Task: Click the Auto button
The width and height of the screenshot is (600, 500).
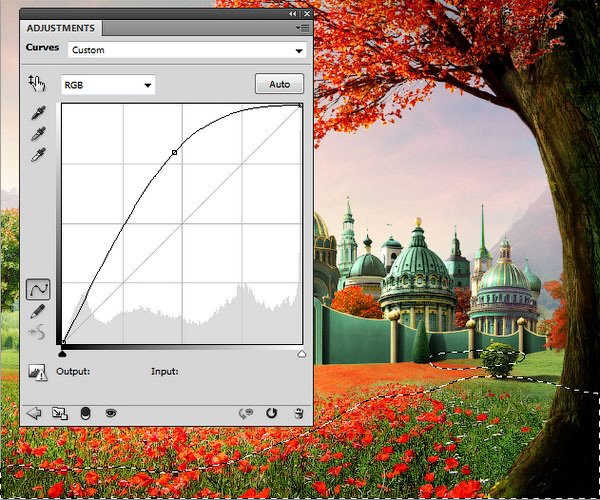Action: click(279, 85)
